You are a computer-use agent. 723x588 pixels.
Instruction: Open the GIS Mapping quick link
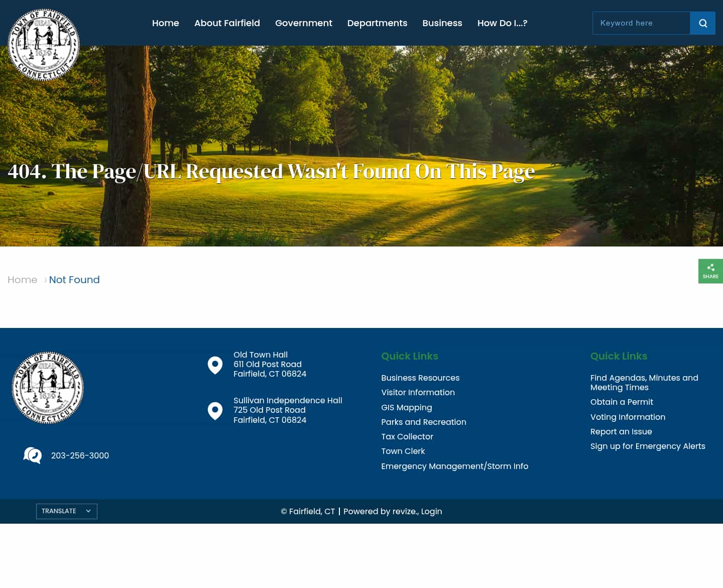coord(406,407)
